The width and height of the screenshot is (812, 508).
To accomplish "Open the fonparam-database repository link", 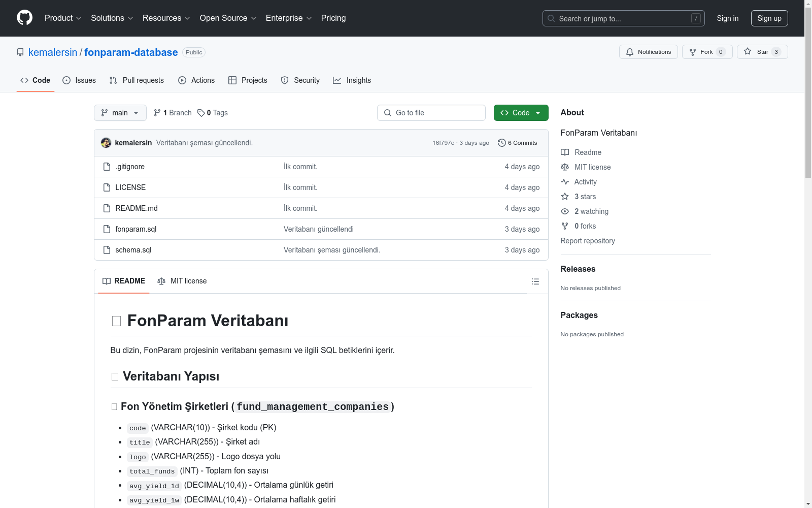I will [131, 52].
